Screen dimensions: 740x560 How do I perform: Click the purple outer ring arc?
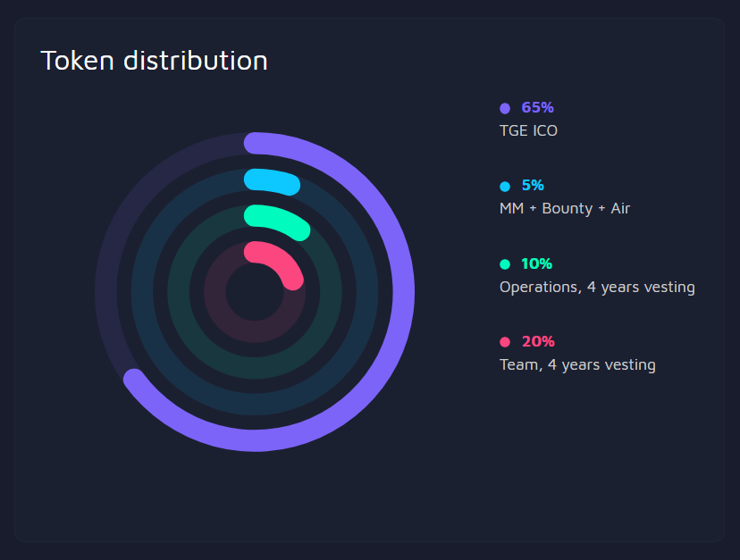[403, 292]
